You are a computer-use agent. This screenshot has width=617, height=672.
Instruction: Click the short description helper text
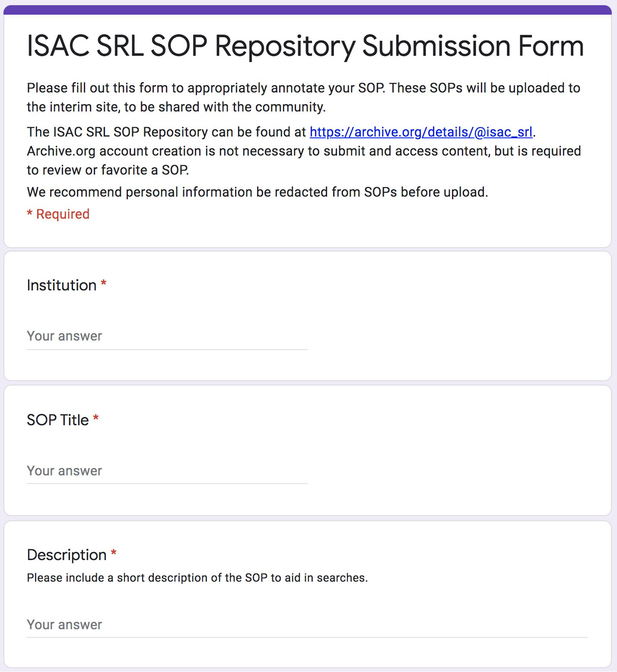197,578
